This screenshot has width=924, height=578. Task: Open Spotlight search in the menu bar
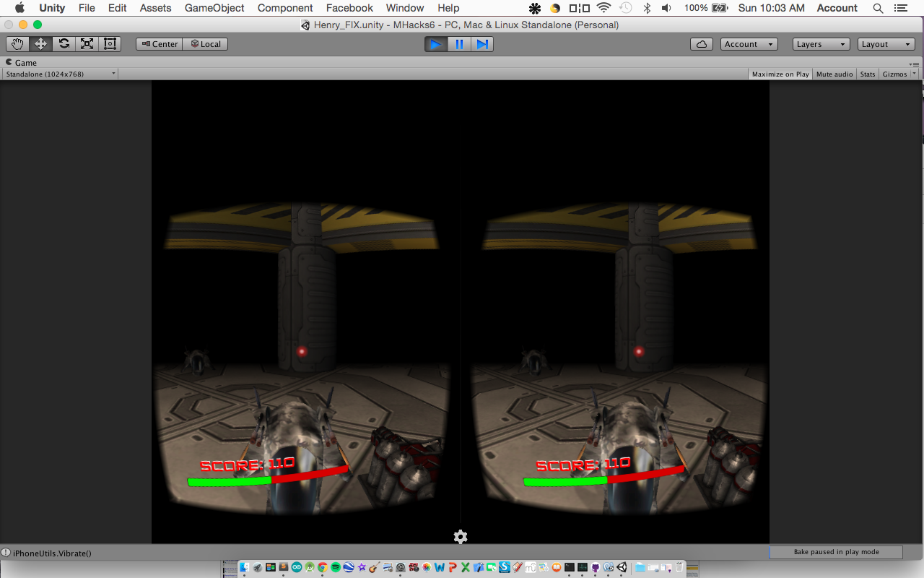pyautogui.click(x=878, y=8)
